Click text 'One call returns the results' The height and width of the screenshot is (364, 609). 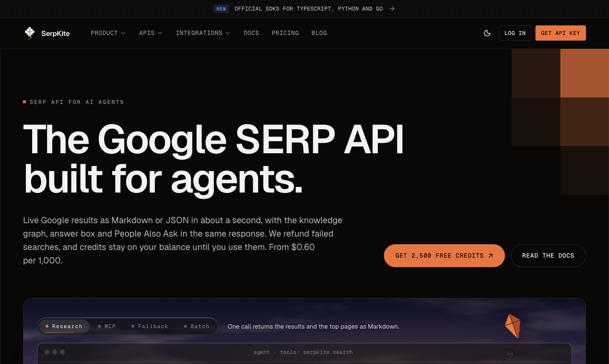click(x=267, y=326)
